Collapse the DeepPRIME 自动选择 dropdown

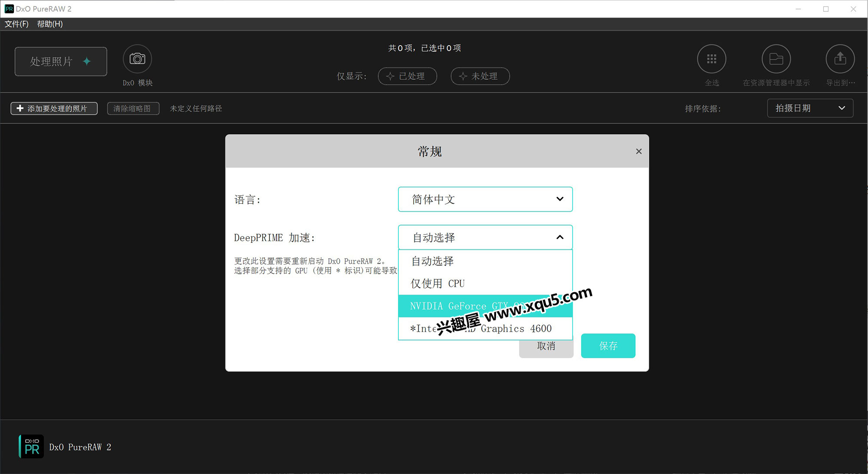[485, 237]
